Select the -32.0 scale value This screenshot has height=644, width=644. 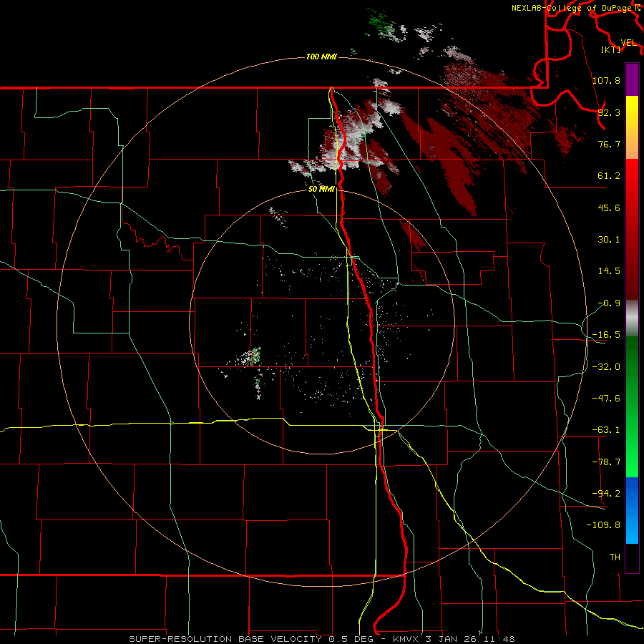[606, 367]
